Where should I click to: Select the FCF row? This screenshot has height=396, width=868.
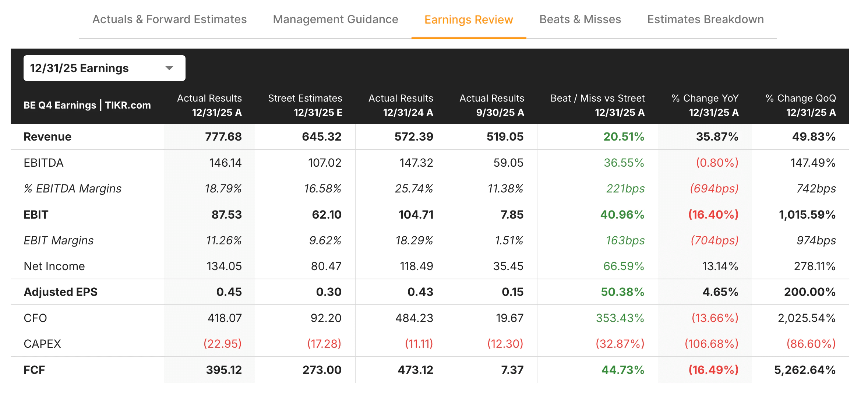(33, 370)
